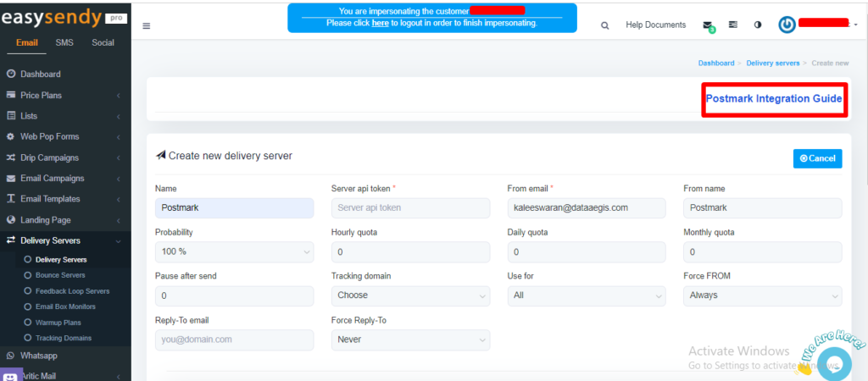Click the hamburger menu icon to collapse sidebar
The height and width of the screenshot is (381, 868).
147,25
